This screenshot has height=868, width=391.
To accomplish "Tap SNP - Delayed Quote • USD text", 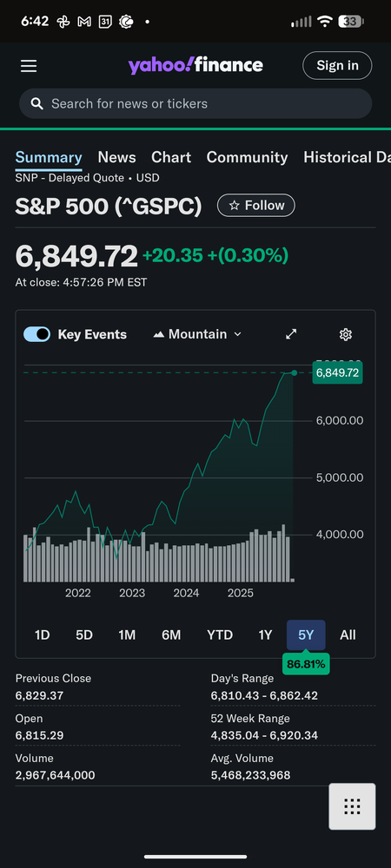I will (x=87, y=178).
